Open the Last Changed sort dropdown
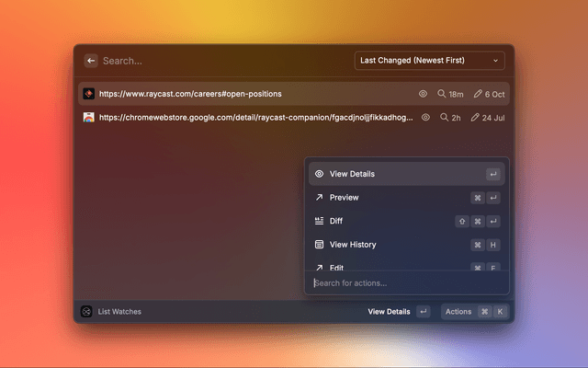This screenshot has width=588, height=368. coord(429,61)
